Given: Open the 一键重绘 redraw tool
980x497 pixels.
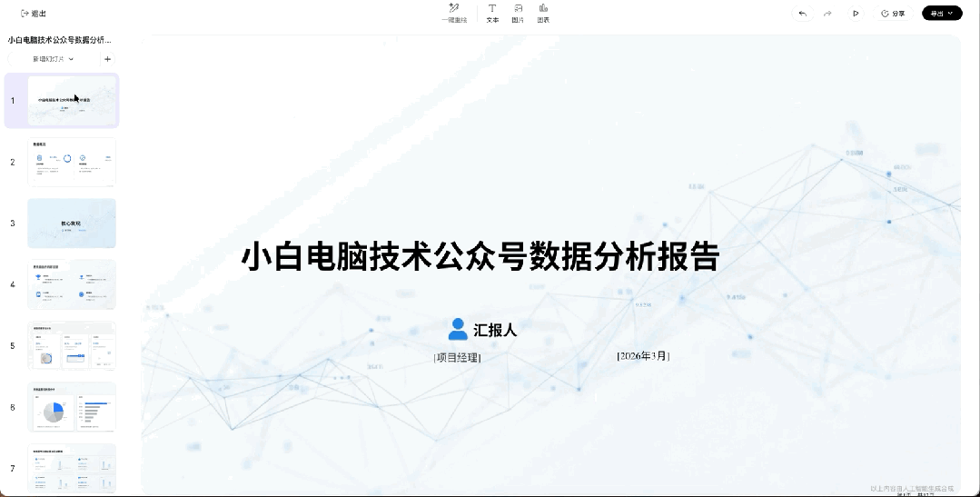Looking at the screenshot, I should pos(454,13).
